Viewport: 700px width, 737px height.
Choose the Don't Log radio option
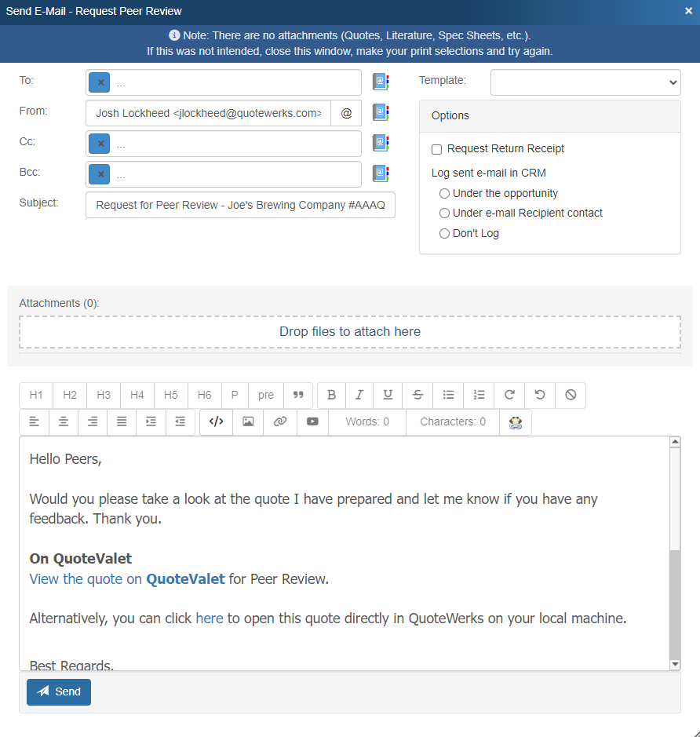pos(445,233)
